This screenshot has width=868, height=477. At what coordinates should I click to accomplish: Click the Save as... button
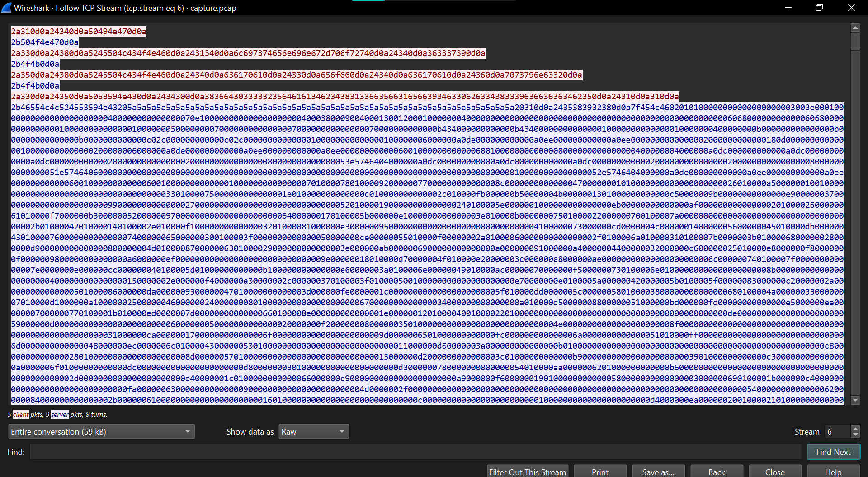658,472
